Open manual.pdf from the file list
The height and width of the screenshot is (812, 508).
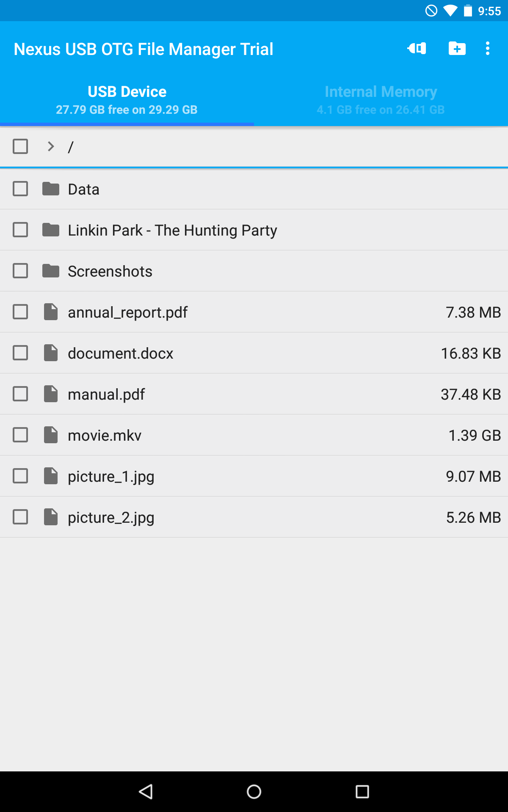(106, 394)
